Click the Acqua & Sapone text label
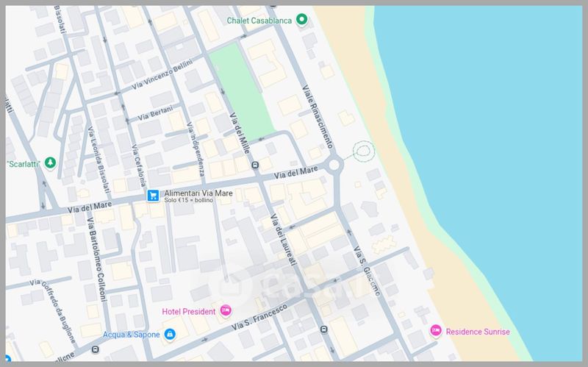This screenshot has width=588, height=367. point(132,335)
